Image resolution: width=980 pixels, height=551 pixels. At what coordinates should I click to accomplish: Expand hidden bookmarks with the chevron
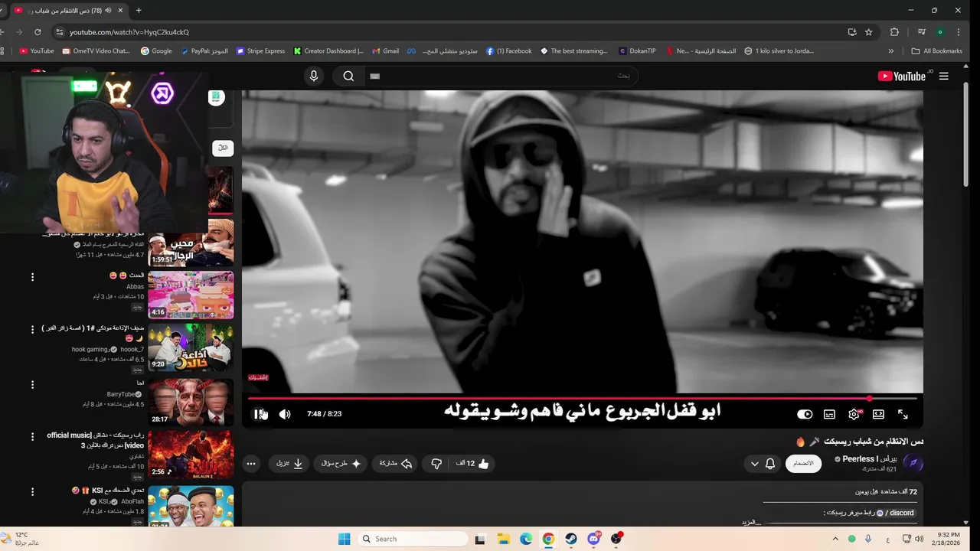(890, 51)
